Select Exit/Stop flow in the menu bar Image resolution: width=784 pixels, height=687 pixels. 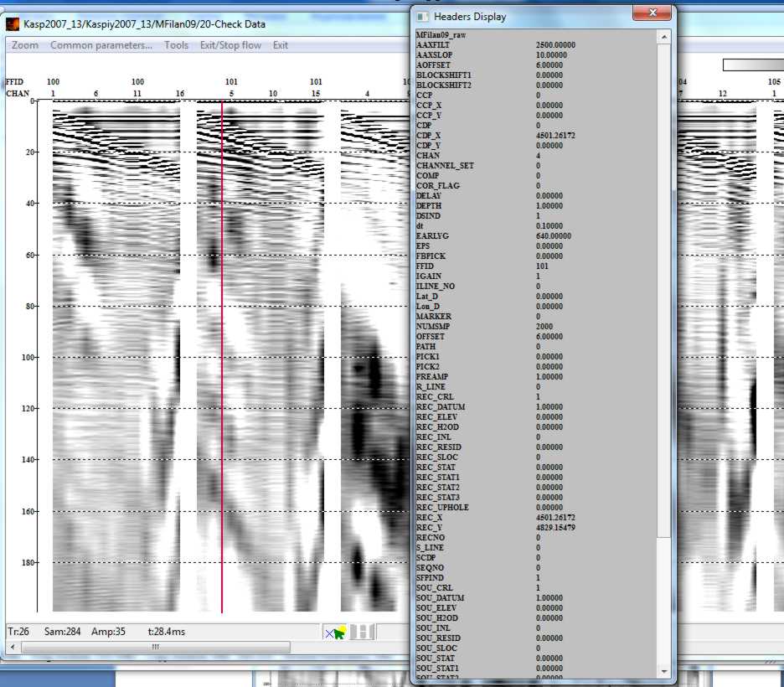(230, 45)
